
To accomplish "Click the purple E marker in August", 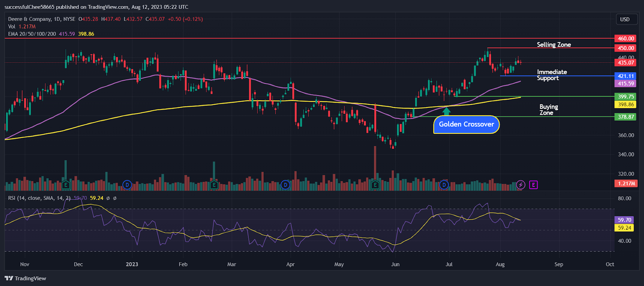I will (x=533, y=185).
